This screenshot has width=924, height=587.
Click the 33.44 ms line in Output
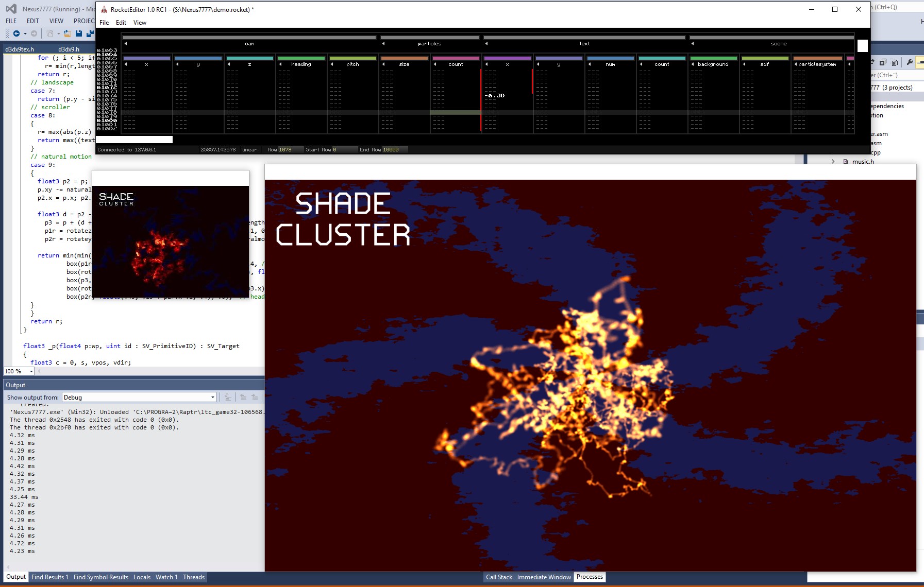(24, 497)
